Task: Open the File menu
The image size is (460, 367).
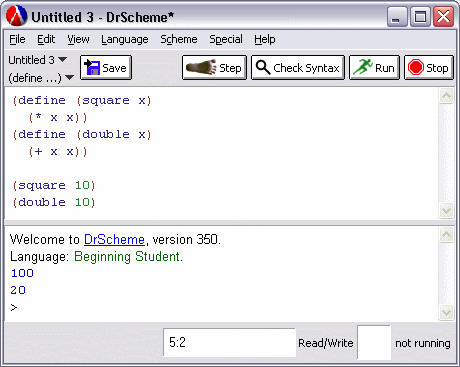Action: pos(17,39)
